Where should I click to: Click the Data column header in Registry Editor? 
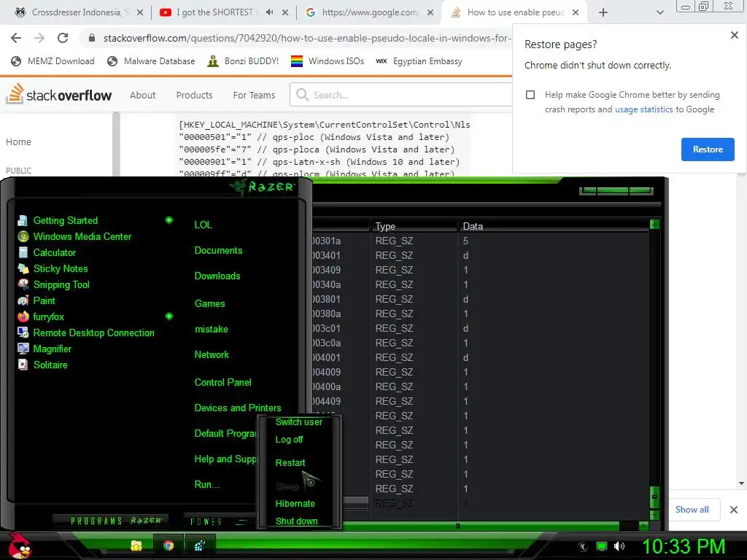(554, 226)
